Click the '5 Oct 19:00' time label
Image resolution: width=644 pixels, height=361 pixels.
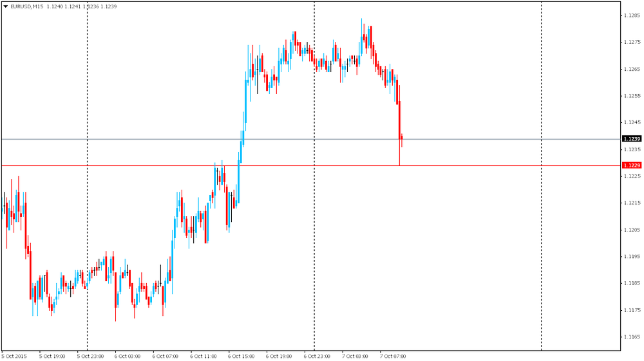[52, 355]
